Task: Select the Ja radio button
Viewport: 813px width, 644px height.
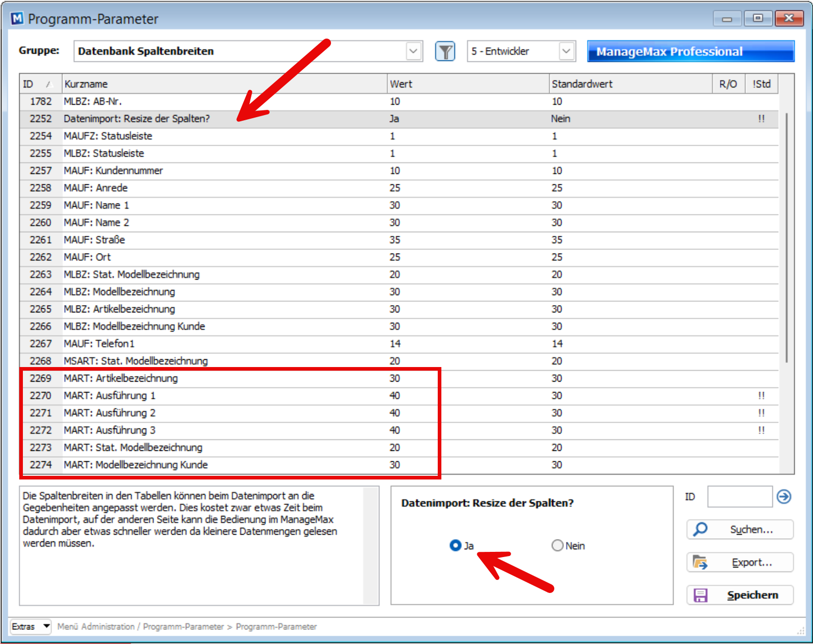Action: 455,545
